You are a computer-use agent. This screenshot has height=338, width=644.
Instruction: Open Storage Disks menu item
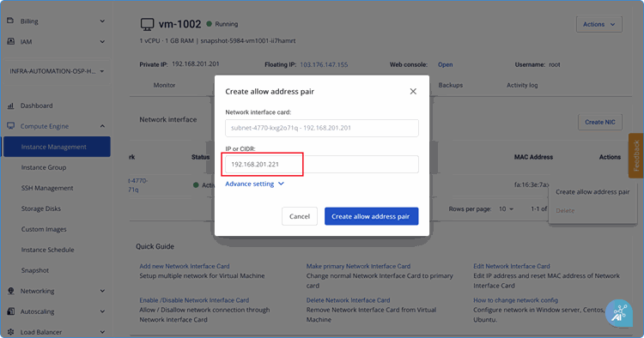click(x=40, y=208)
